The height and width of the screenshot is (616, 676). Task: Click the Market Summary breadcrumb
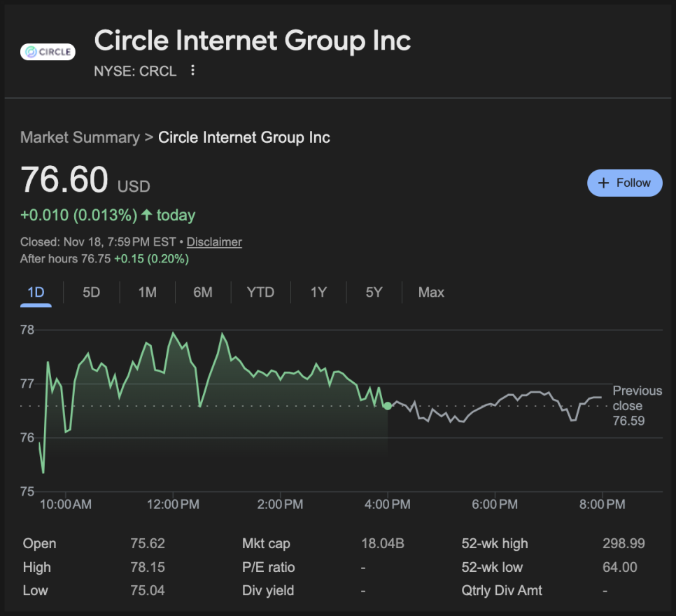pos(80,137)
